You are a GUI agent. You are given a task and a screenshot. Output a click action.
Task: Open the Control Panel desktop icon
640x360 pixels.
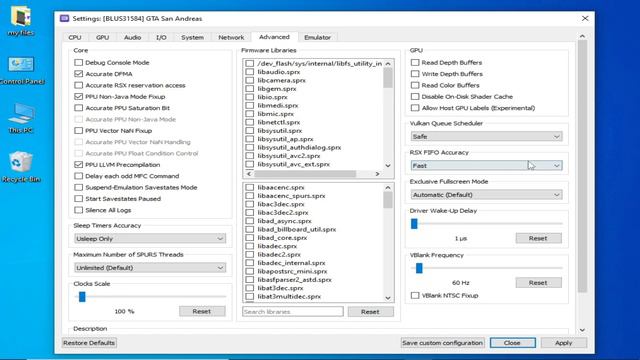point(21,70)
